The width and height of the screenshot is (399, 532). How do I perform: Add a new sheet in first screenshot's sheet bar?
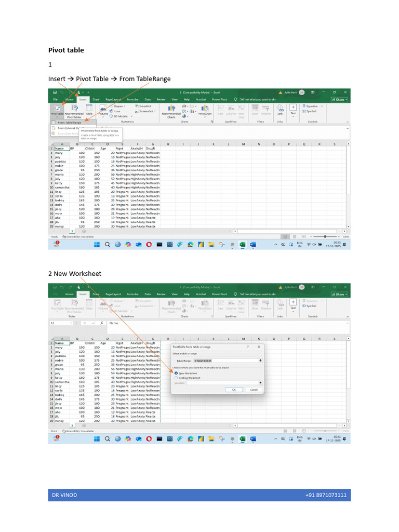(x=84, y=231)
